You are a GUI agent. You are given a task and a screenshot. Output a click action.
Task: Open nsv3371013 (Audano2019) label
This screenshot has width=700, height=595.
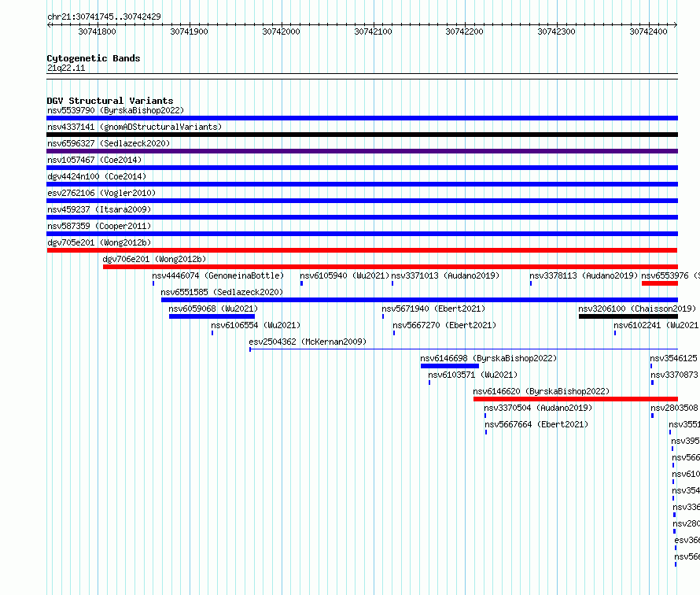[x=445, y=275]
